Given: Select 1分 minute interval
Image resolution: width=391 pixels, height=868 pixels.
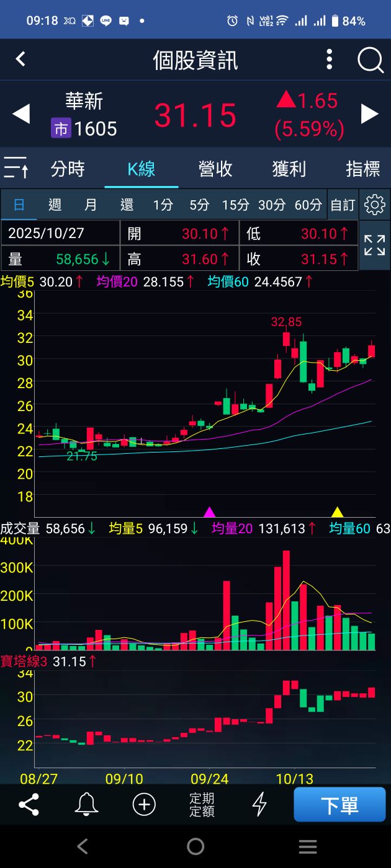Looking at the screenshot, I should [163, 205].
